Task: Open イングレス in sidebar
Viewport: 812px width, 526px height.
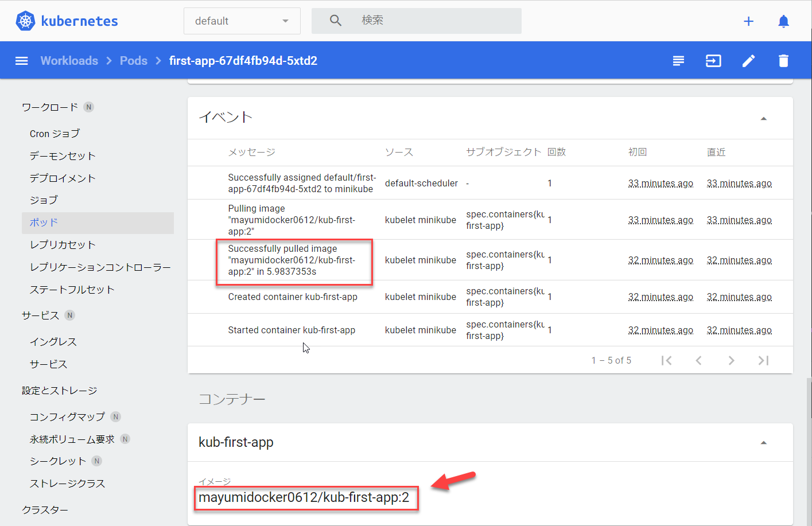Action: 53,342
